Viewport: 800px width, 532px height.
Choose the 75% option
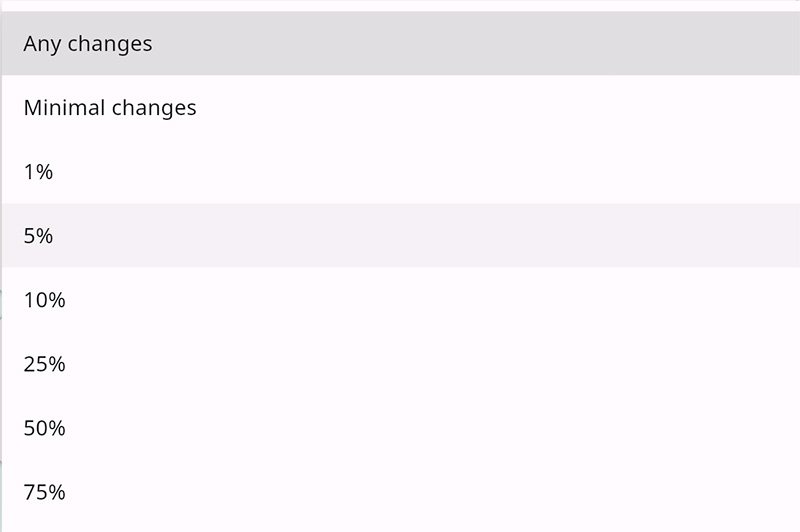[44, 492]
